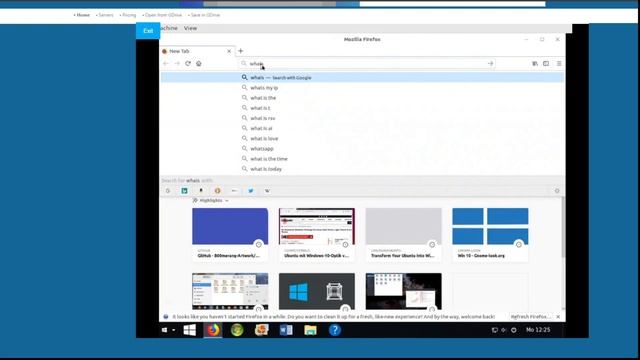Open the volume tray icon

(504, 330)
